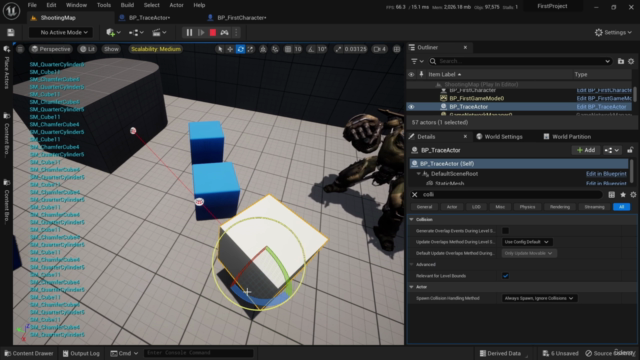Screen dimensions: 640x360
Task: Toggle world/local coordinate space icon
Action: tap(263, 49)
